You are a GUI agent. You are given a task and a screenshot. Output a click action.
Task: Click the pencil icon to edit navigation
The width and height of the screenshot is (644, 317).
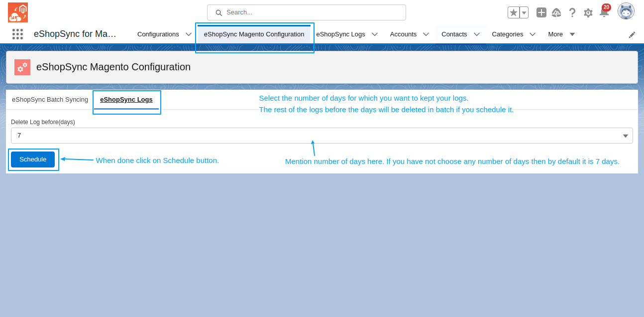(x=632, y=34)
